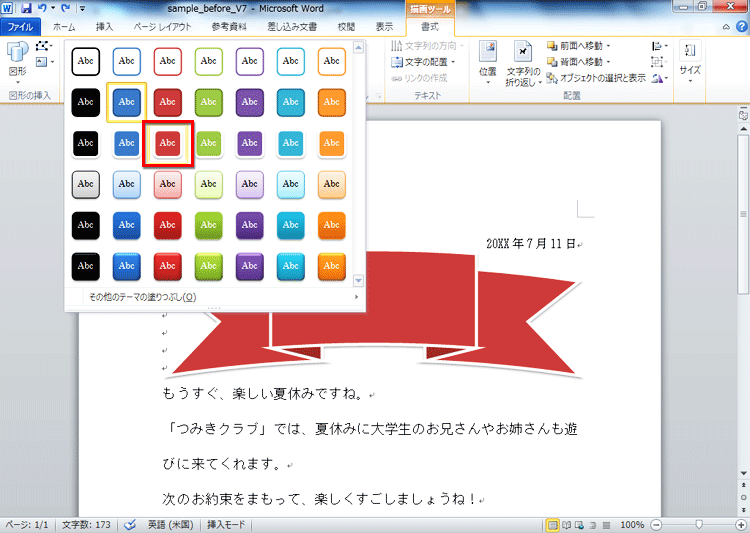Open the 表示 tab
Image resolution: width=750 pixels, height=533 pixels.
pyautogui.click(x=384, y=27)
